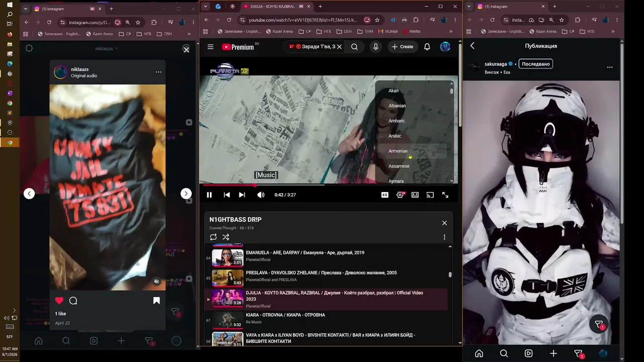This screenshot has height=362, width=644.
Task: Mute the YouTube player volume
Action: pyautogui.click(x=261, y=195)
